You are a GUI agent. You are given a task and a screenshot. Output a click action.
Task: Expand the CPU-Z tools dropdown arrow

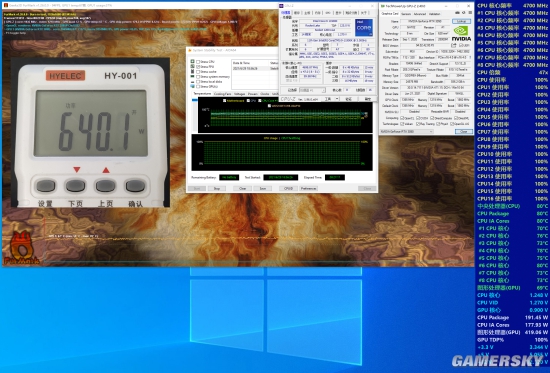pos(337,99)
